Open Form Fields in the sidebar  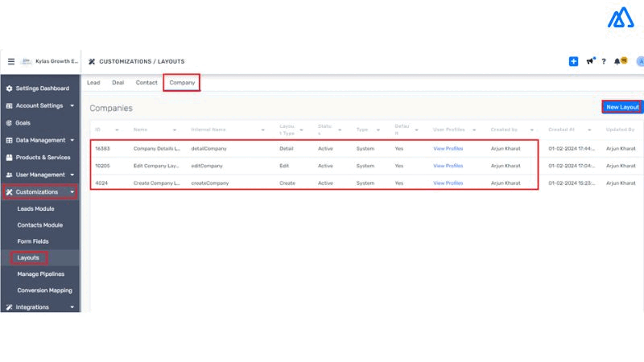(34, 241)
